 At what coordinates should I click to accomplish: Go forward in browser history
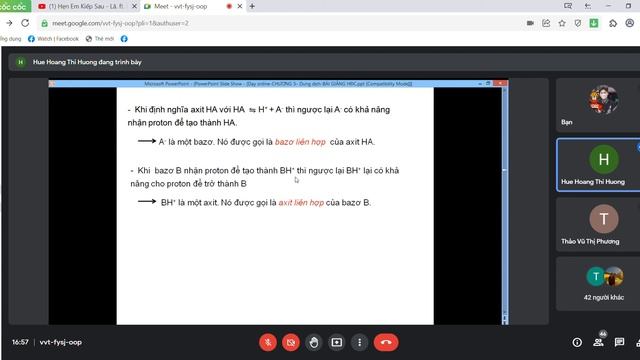[9, 23]
